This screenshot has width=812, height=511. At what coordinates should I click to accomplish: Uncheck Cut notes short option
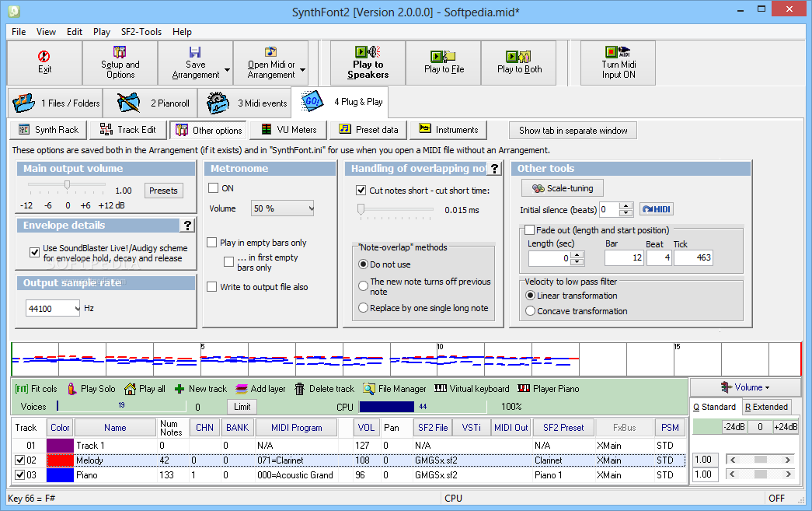pyautogui.click(x=361, y=191)
